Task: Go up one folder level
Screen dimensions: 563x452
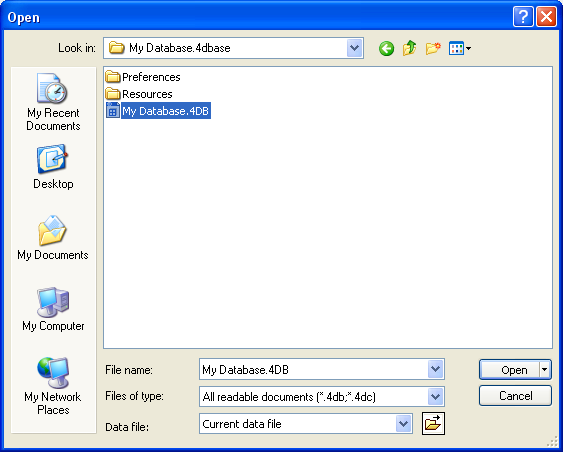Action: (x=409, y=48)
